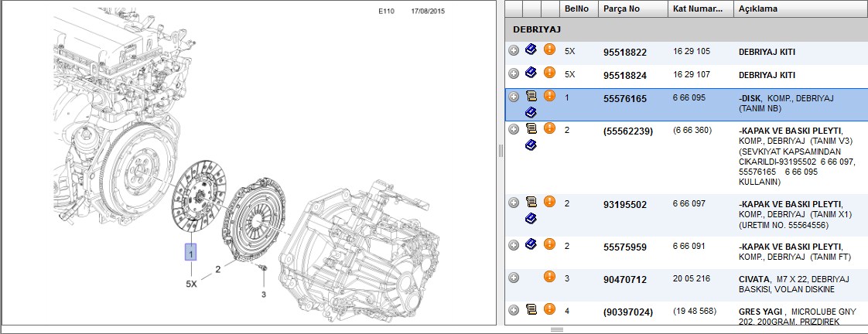Image resolution: width=868 pixels, height=334 pixels.
Task: Click the horizontal splitter handle at bottom
Action: coord(556,330)
